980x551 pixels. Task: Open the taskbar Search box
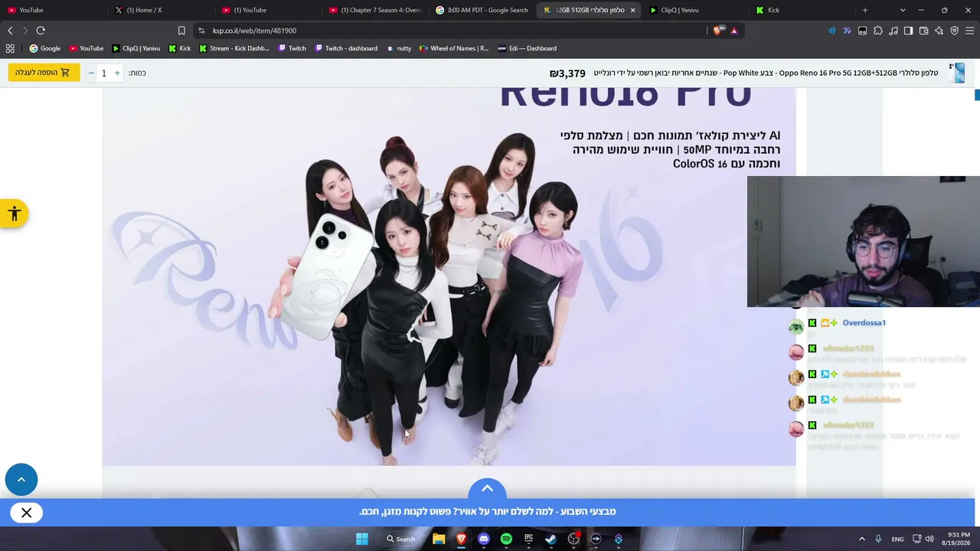click(400, 539)
